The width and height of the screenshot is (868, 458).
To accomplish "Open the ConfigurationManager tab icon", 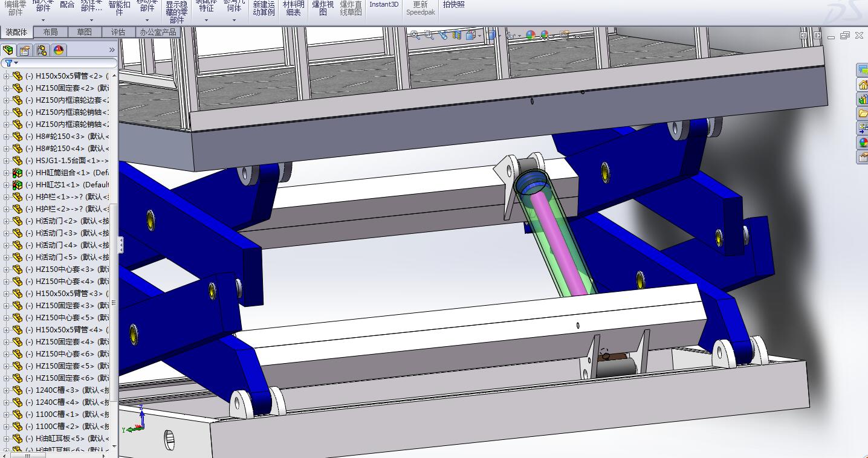I will click(42, 50).
